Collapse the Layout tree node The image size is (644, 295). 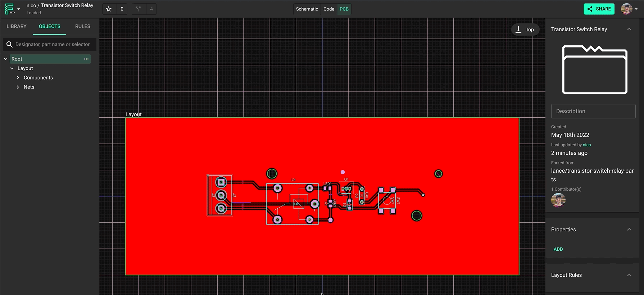click(x=12, y=68)
